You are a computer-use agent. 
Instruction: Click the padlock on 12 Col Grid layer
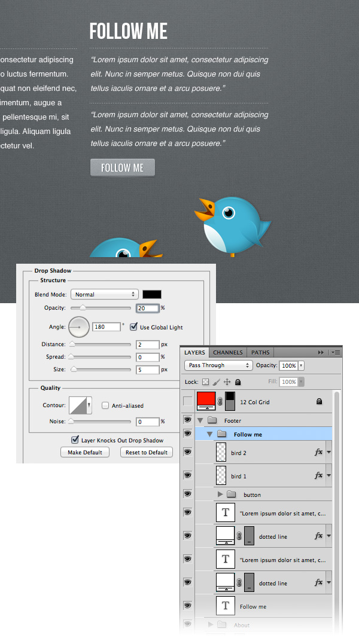[x=319, y=401]
